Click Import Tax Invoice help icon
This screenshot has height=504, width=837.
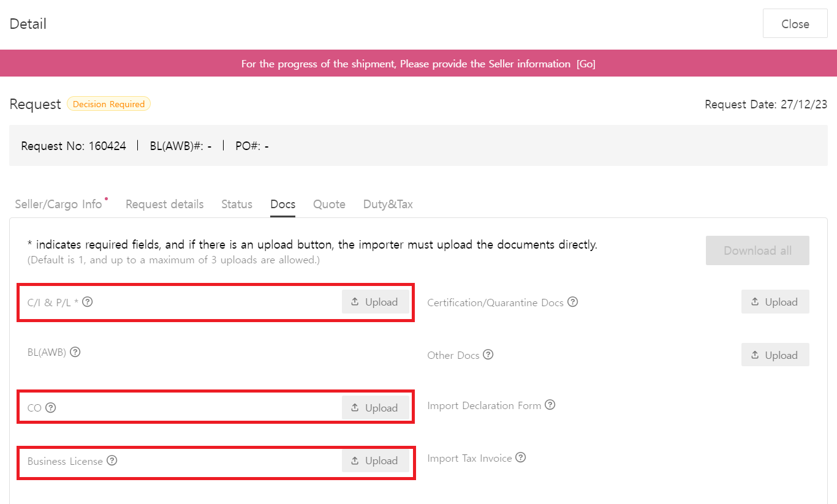point(521,457)
